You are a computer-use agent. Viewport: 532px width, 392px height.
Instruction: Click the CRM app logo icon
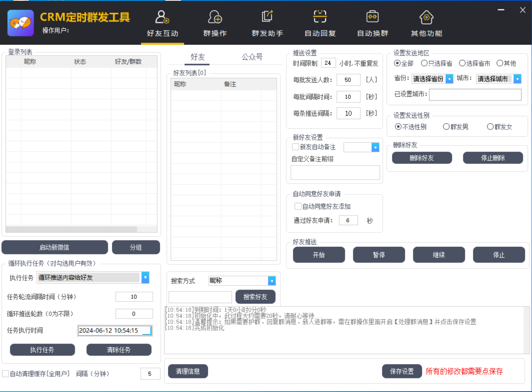20,23
